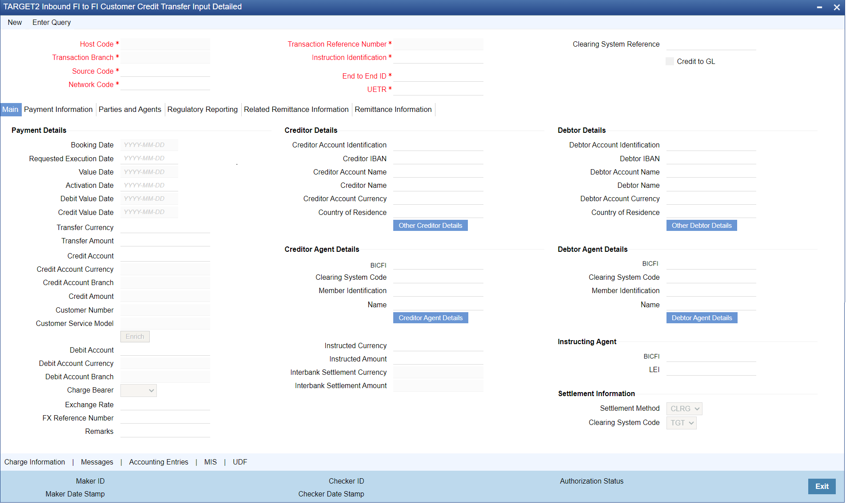Click the Instructing Agent LEI field
This screenshot has width=846, height=504.
coord(711,370)
